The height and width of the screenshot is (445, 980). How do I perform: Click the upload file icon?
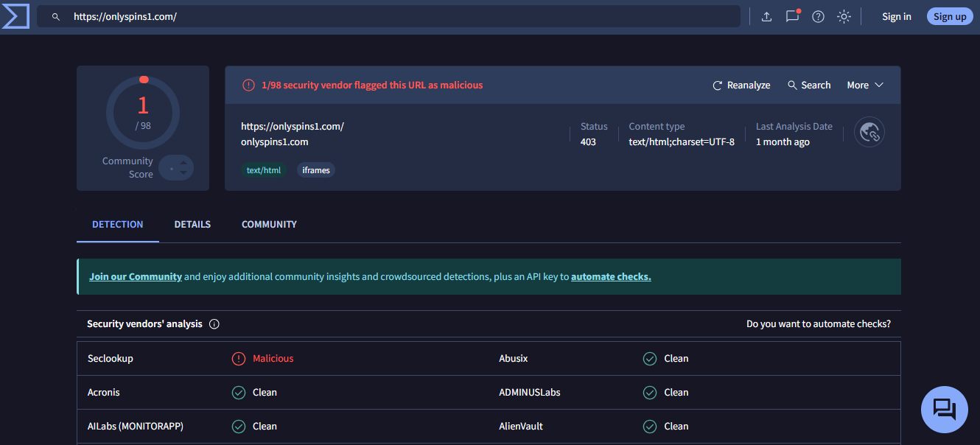pyautogui.click(x=766, y=17)
